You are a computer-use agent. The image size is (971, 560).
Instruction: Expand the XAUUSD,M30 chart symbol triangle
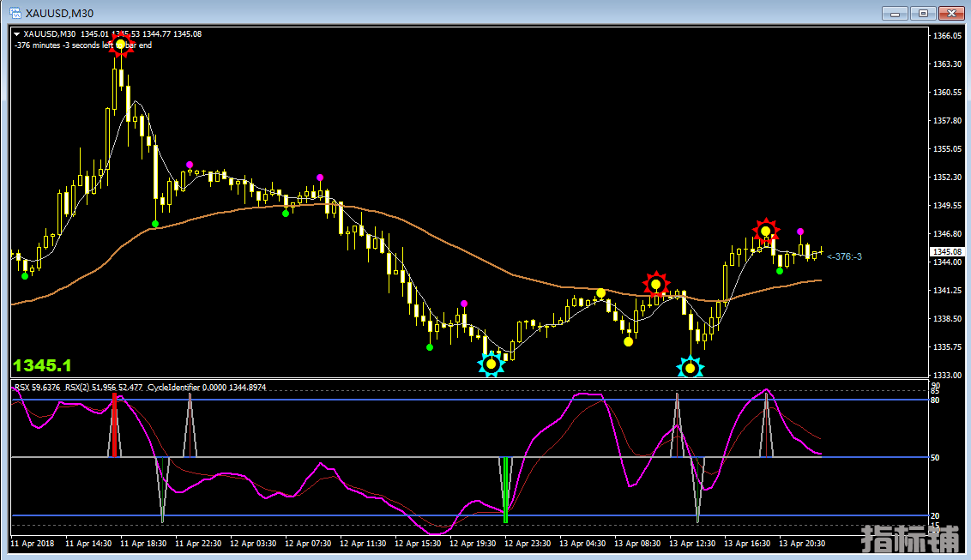point(17,34)
